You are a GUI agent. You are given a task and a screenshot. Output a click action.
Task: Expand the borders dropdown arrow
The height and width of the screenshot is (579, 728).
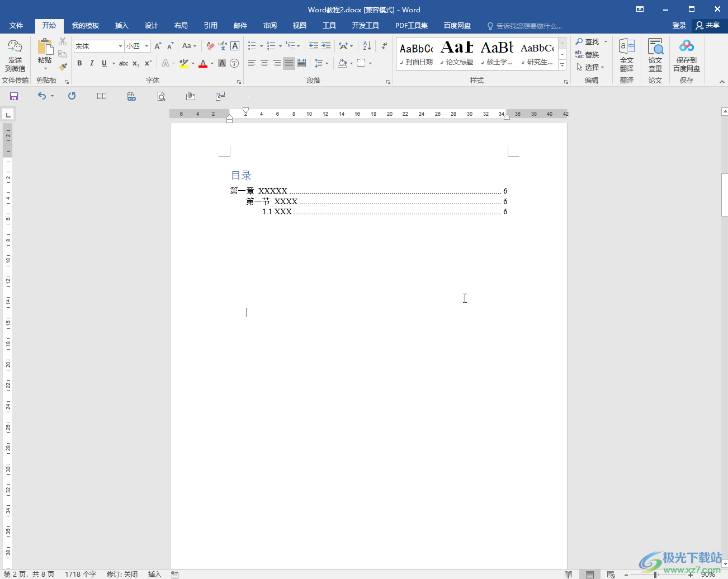click(370, 63)
